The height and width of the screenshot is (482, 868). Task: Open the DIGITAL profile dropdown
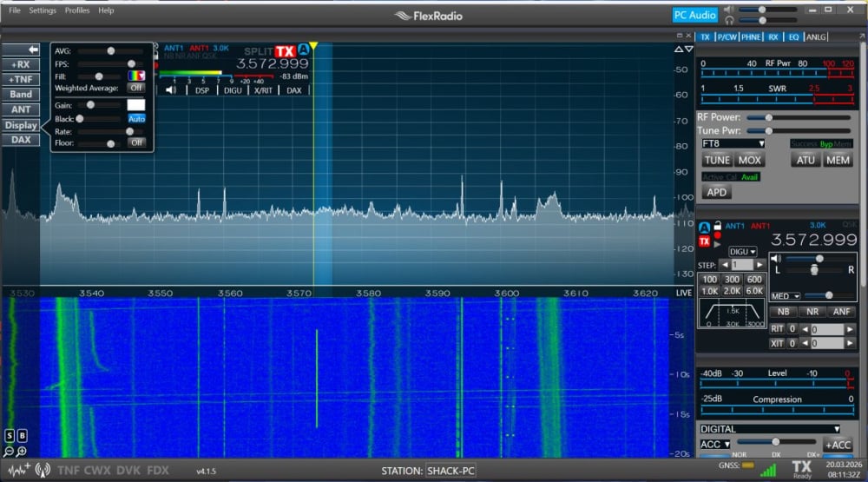tap(769, 429)
